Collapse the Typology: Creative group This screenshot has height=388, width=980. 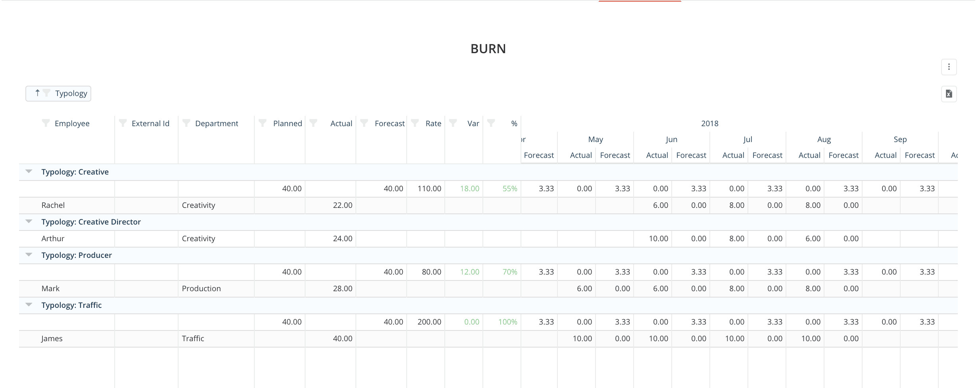point(29,172)
